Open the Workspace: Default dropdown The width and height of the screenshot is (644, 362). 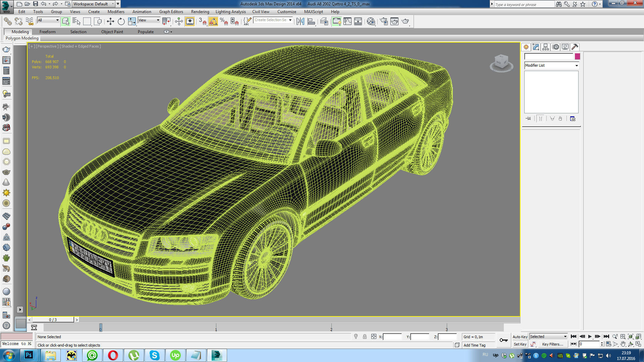click(x=93, y=4)
